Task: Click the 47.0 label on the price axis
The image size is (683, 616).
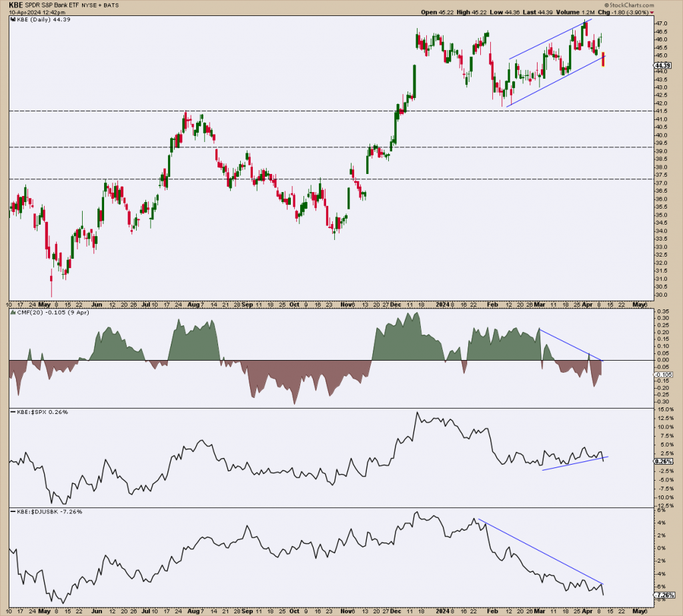Action: click(x=661, y=23)
